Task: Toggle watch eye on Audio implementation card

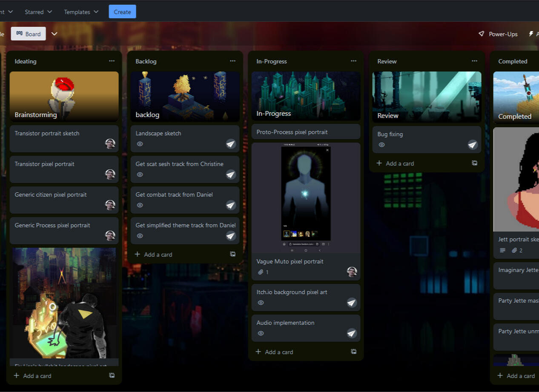Action: 261,333
